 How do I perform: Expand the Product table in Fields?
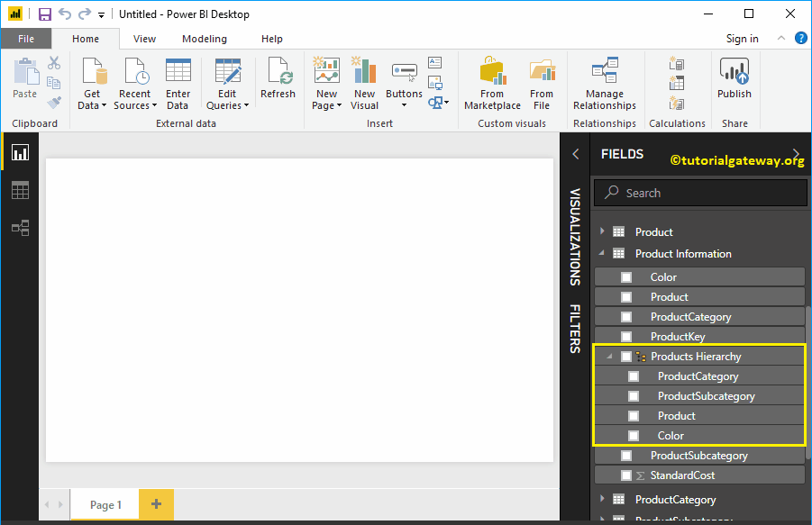click(x=603, y=231)
